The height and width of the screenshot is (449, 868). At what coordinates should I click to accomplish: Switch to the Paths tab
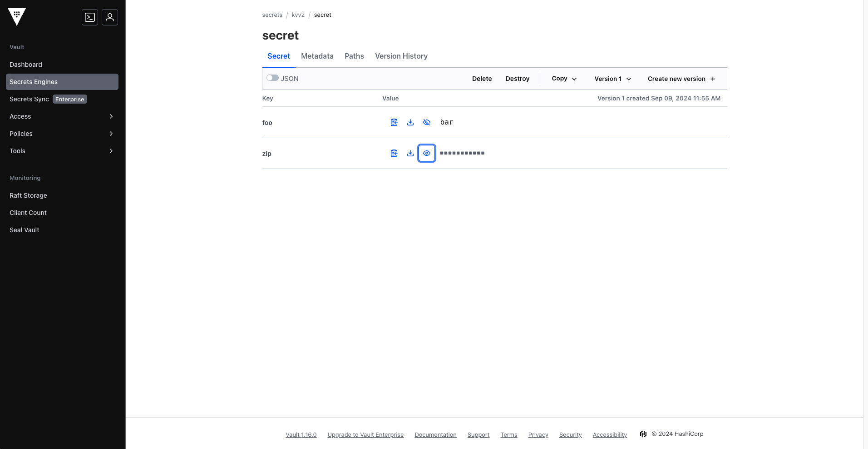point(354,56)
